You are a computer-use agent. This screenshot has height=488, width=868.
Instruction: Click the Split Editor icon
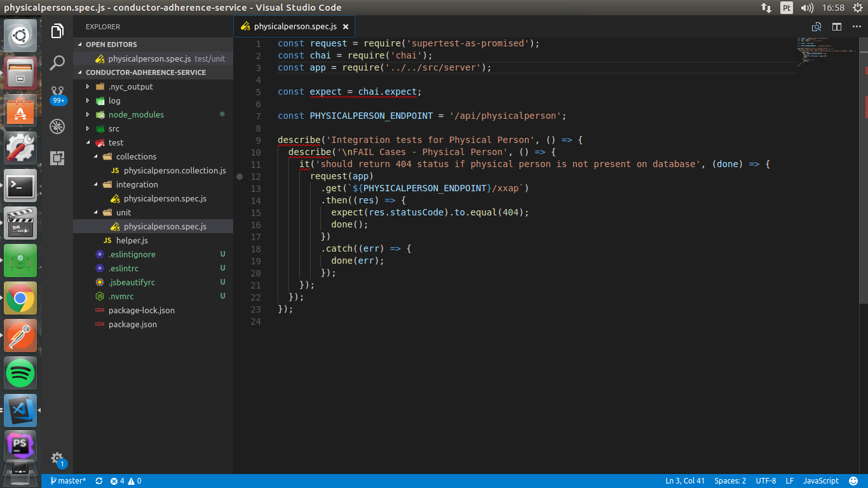click(837, 27)
